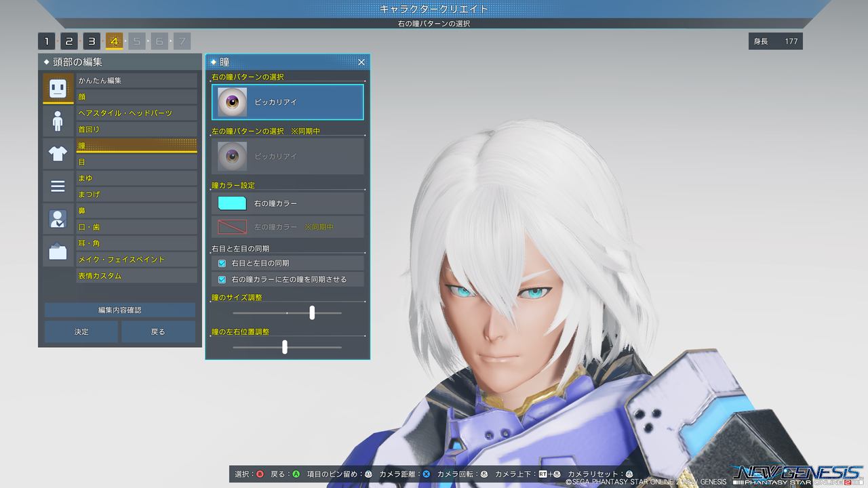Click the greyed step 6 tab
Viewport: 868px width, 488px height.
click(159, 41)
